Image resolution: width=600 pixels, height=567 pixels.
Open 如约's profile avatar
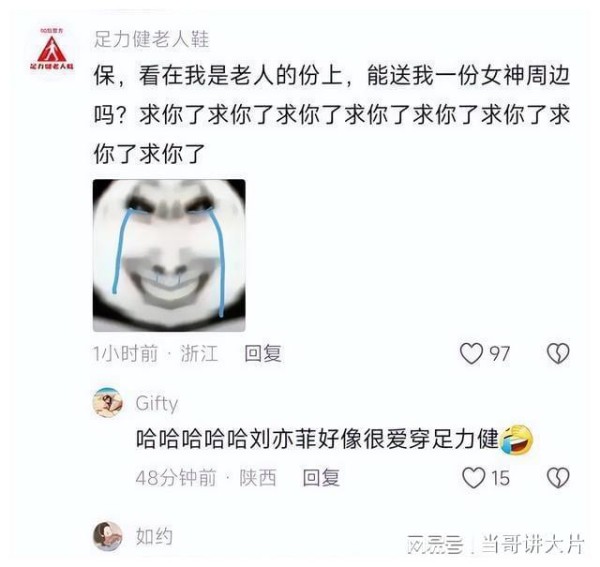(x=108, y=536)
